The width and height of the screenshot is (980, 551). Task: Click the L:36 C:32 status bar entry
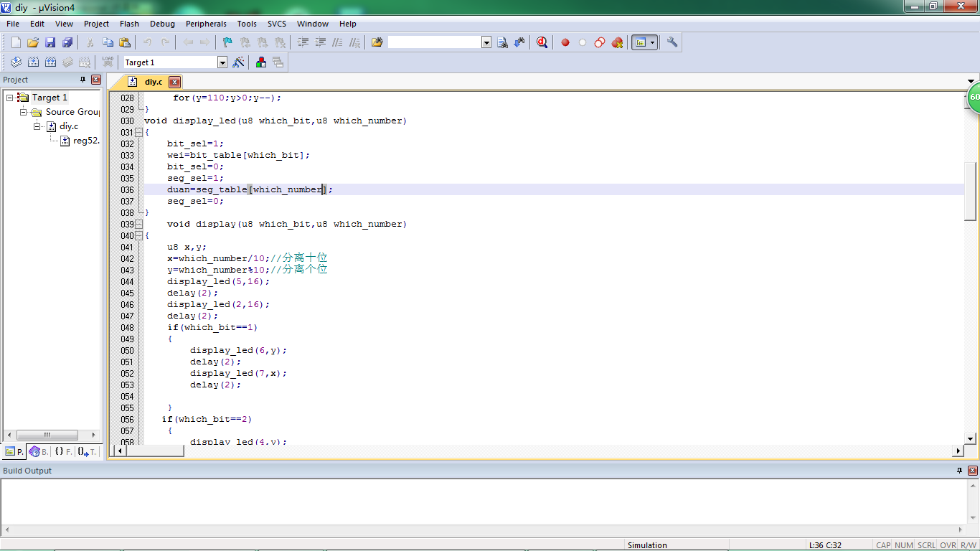click(825, 545)
